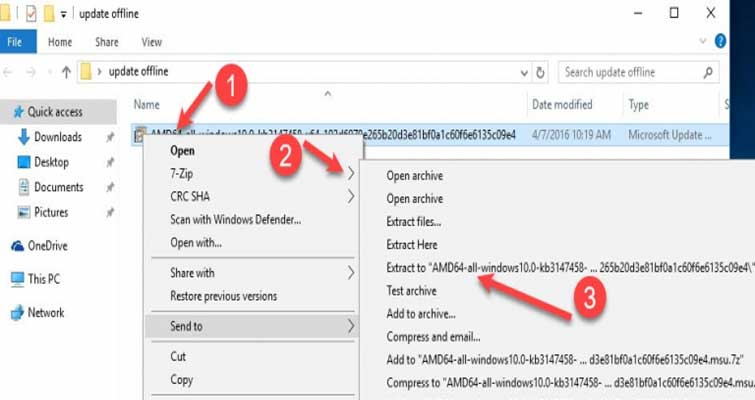Go back with the Back arrow
Viewport: 755px width, 400px height.
point(7,72)
